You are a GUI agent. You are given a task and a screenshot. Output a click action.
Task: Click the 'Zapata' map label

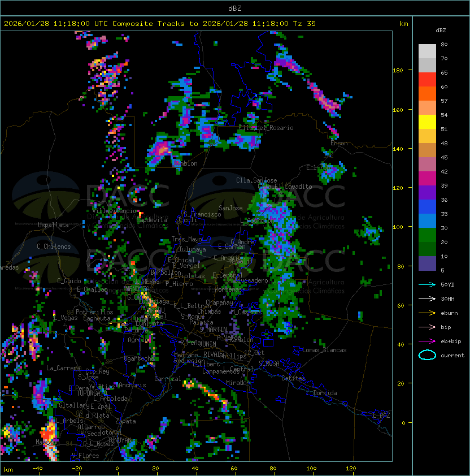coord(125,421)
